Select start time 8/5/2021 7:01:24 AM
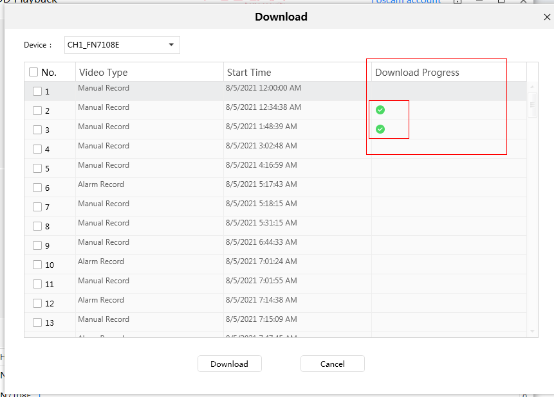554x398 pixels. (261, 261)
